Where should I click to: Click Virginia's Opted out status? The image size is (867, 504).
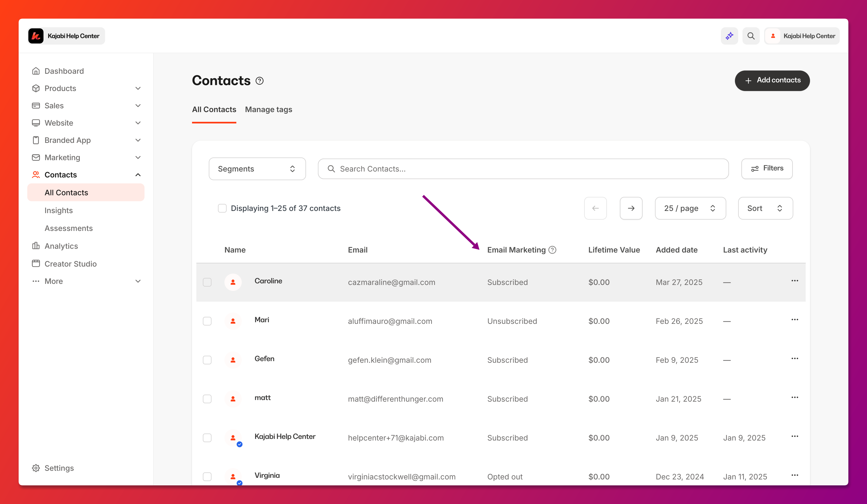pos(505,476)
